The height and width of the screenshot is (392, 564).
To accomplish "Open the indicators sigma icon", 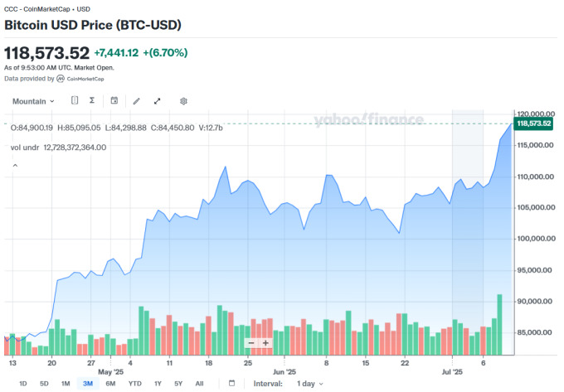I will [92, 100].
